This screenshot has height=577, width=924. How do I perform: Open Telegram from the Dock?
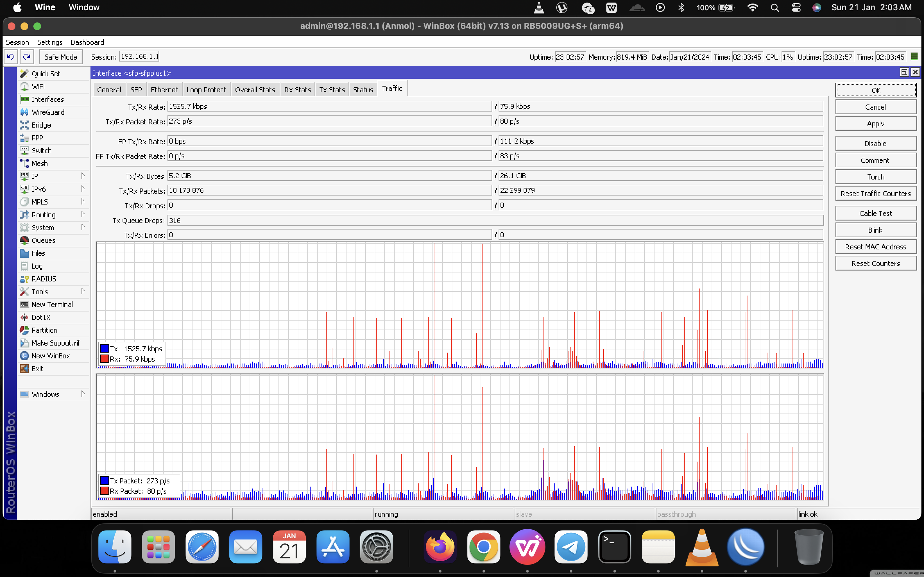[x=571, y=547]
